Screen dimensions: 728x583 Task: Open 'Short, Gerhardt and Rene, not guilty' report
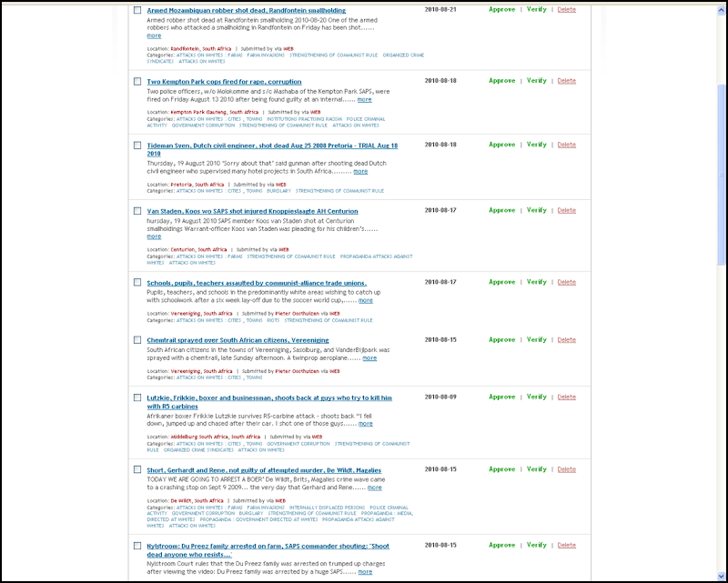click(x=264, y=470)
